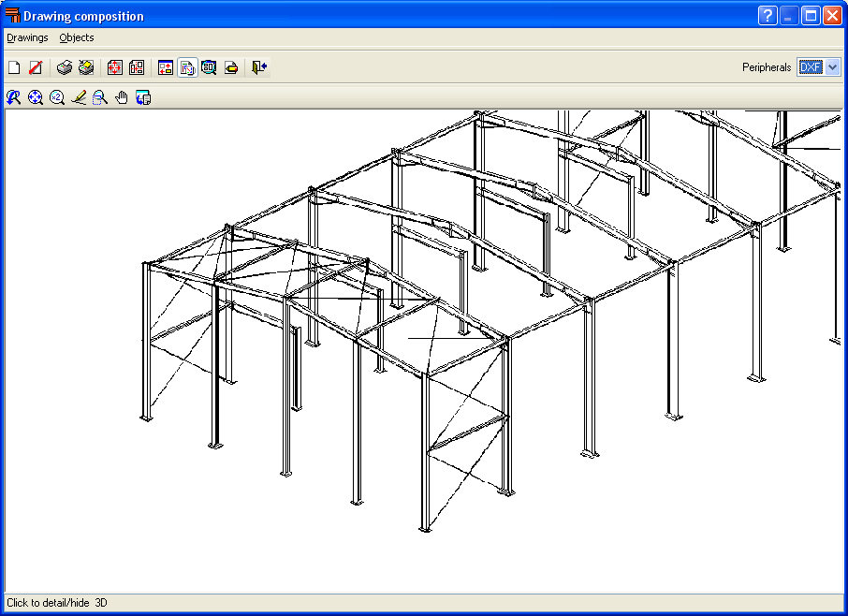848x616 pixels.
Task: Open the Objects menu
Action: 77,37
